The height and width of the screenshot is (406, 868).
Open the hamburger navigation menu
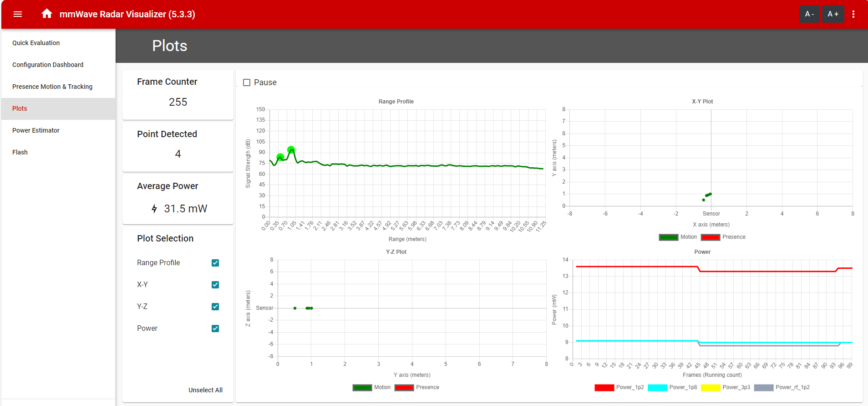coord(18,14)
